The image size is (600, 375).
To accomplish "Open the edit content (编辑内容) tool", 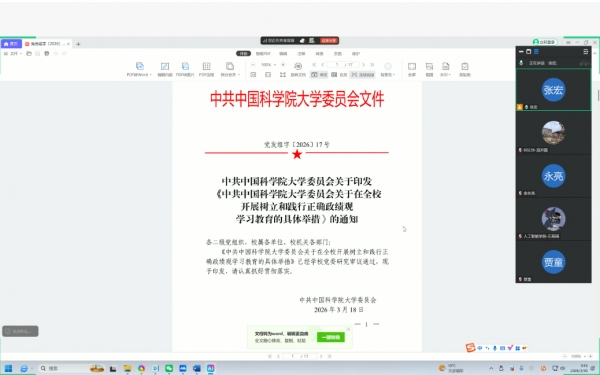I will (165, 66).
